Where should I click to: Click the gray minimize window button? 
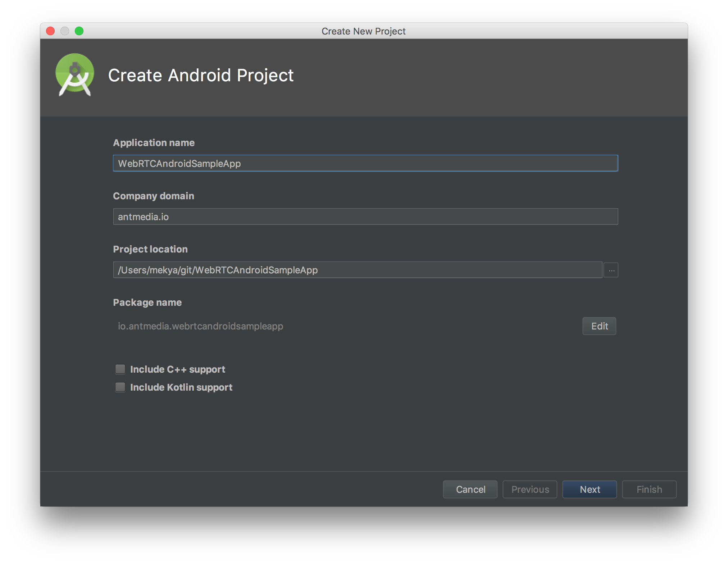click(65, 31)
